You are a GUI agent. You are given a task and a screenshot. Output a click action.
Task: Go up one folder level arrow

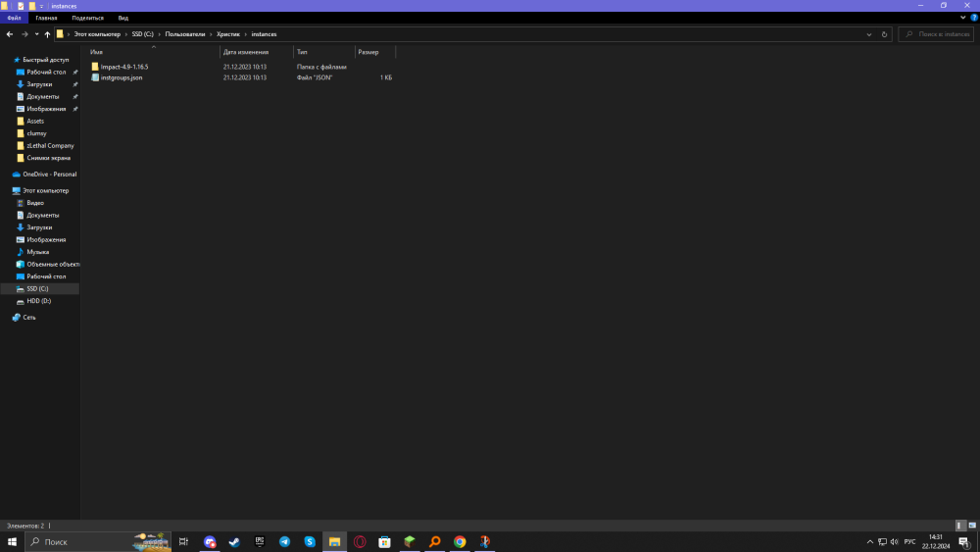click(47, 34)
